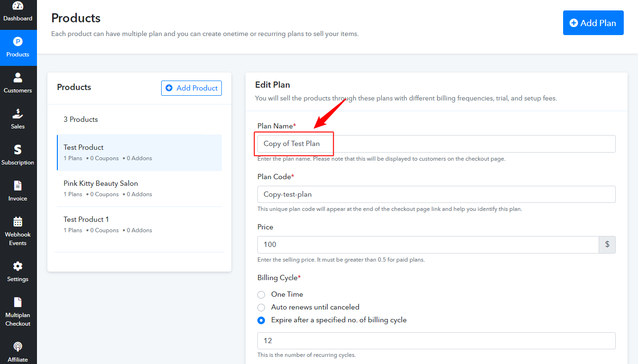The image size is (638, 364).
Task: Open the Multiplan Checkout page icon
Action: coord(18,302)
